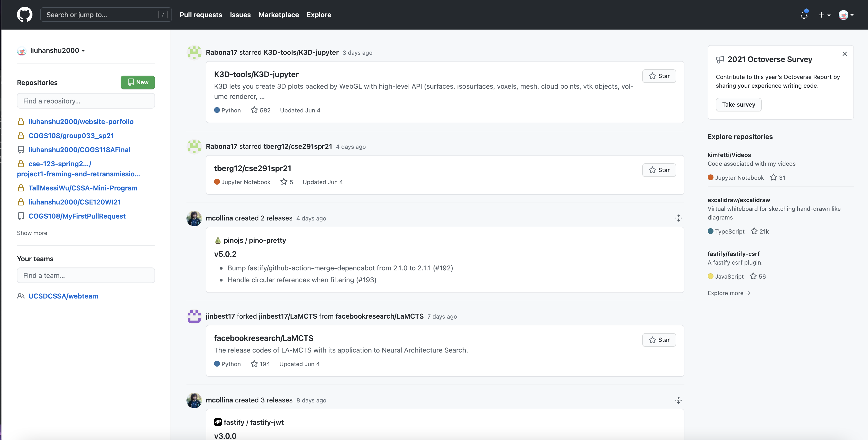Open fastify/fastify-csrf in Explore repositories
868x440 pixels.
coord(734,254)
